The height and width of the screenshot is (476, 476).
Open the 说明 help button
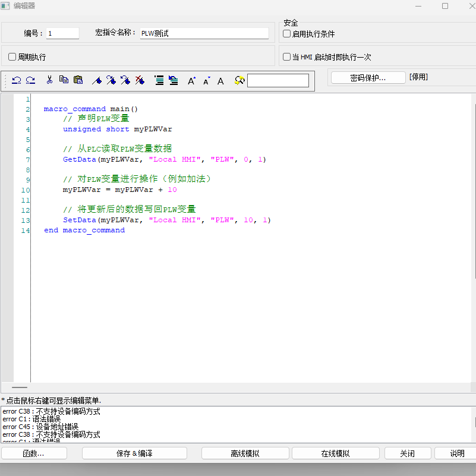456,453
